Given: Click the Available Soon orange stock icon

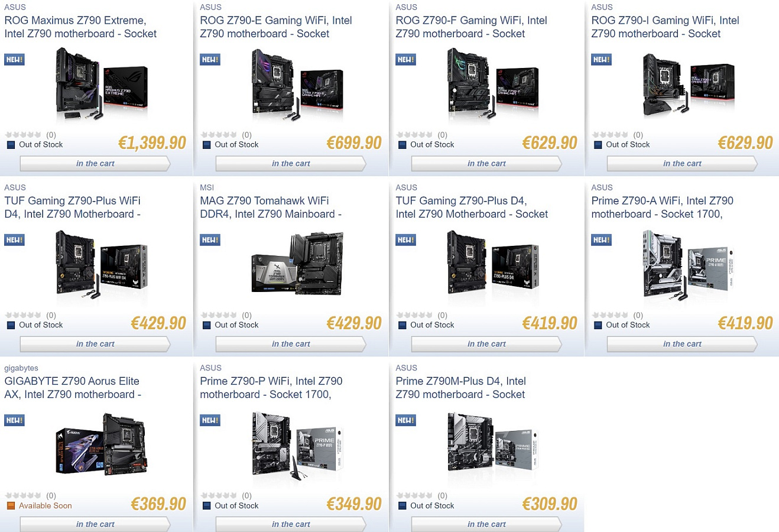Looking at the screenshot, I should coord(11,505).
